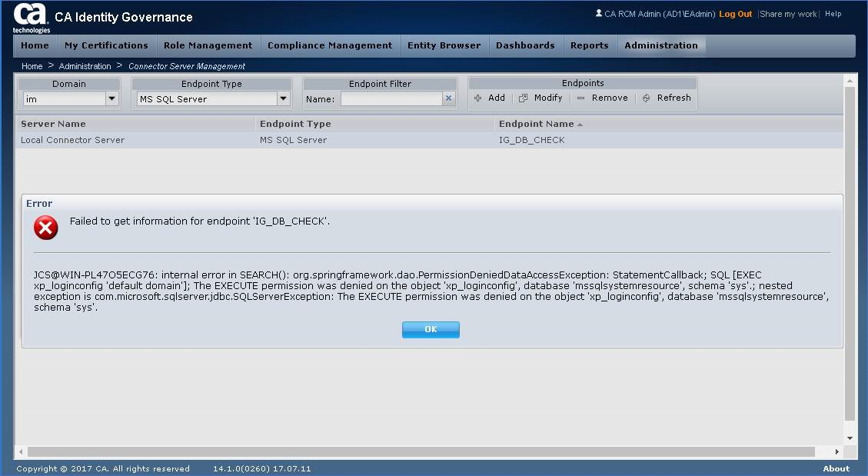Select the 'MS SQL Server' cell in the table row

coord(294,140)
